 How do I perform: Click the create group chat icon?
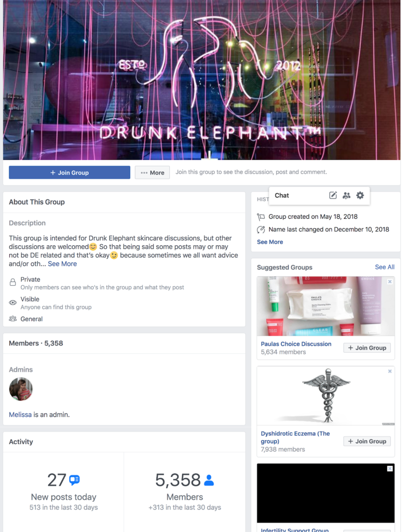coord(346,195)
